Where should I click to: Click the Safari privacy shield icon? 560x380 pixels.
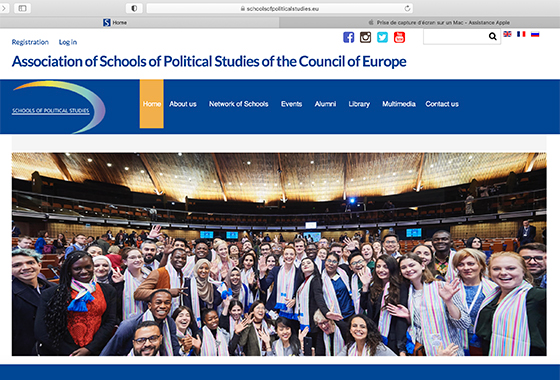pos(134,8)
